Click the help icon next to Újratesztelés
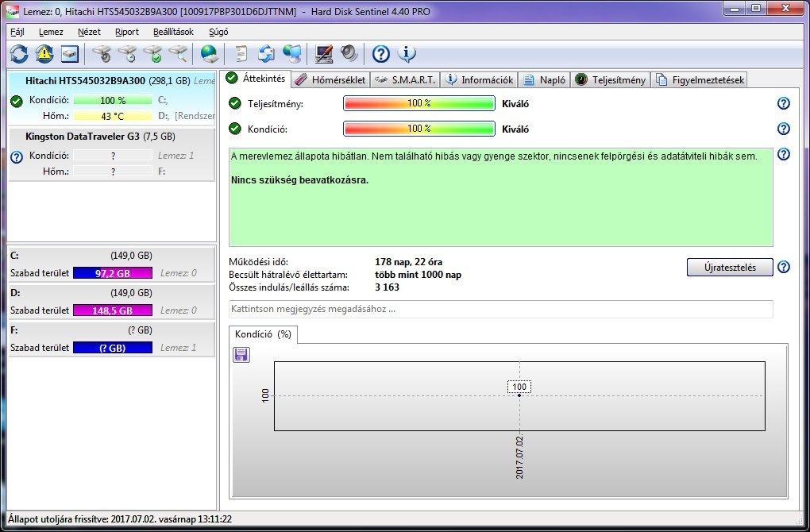 [x=784, y=267]
